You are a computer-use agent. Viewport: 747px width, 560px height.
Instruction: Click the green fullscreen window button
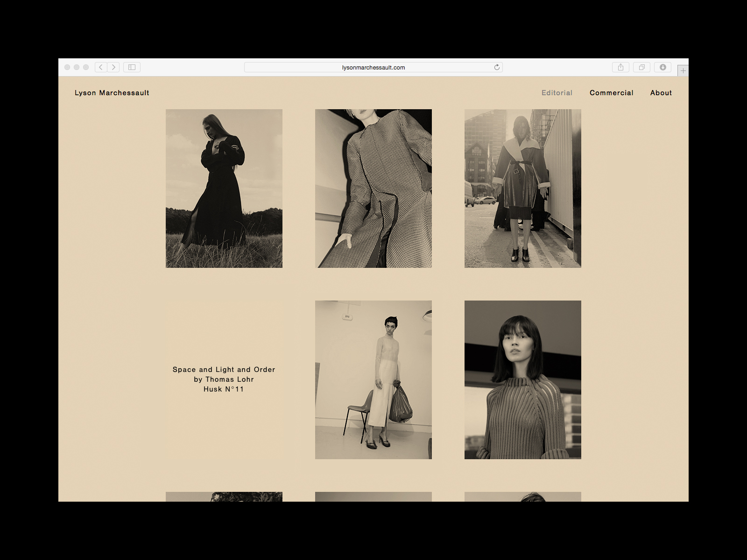tap(86, 67)
